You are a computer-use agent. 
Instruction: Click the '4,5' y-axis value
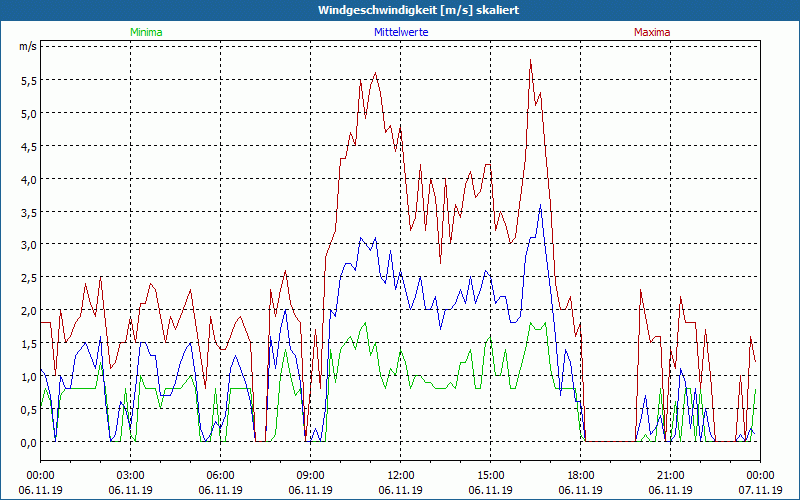coord(29,146)
